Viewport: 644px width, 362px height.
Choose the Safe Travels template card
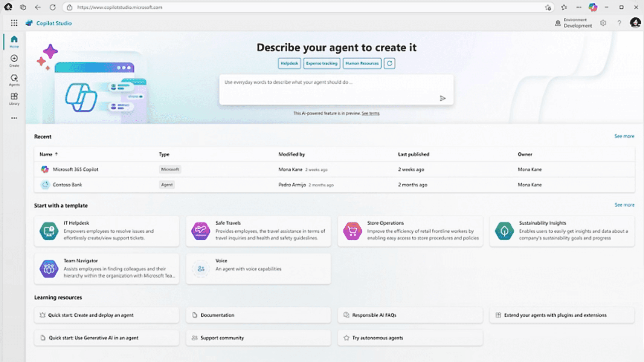point(258,231)
